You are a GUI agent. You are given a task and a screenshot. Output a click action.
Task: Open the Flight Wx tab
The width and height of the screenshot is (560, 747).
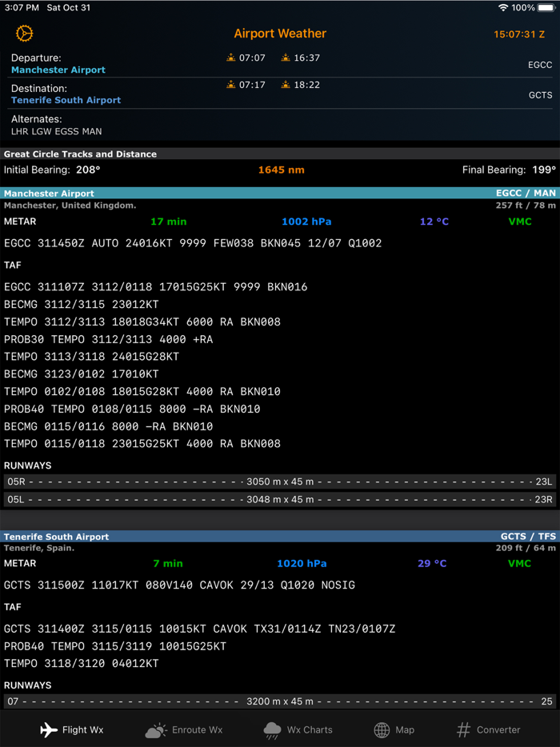tap(72, 729)
